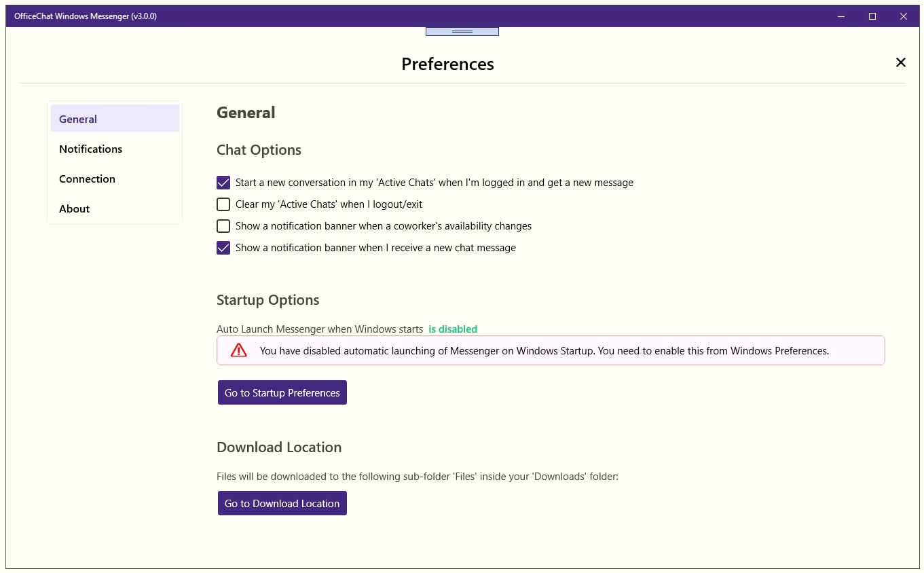
Task: Click the 'is disabled' status text
Action: (453, 329)
